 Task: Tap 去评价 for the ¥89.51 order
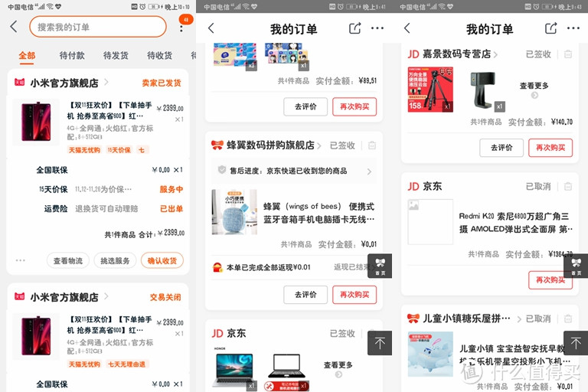tap(305, 106)
